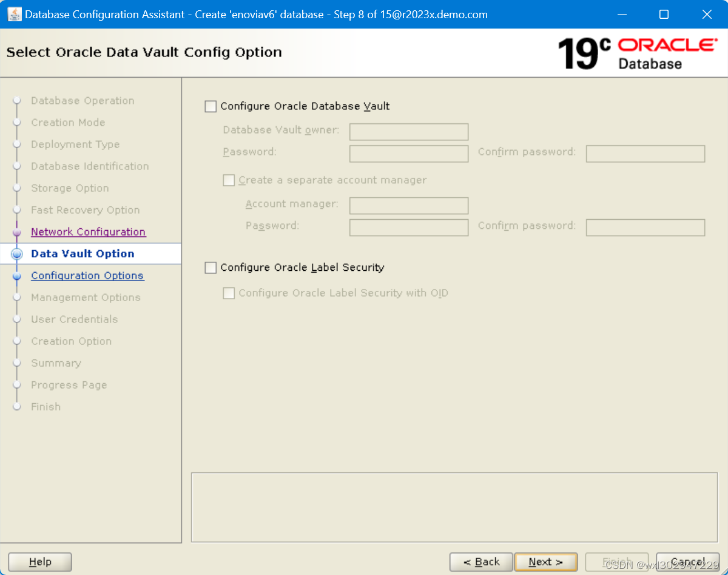
Task: Click the Cancel button
Action: (688, 562)
